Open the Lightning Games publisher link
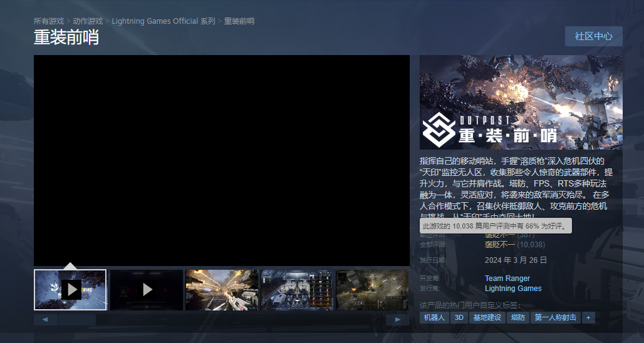The image size is (644, 343). [513, 289]
